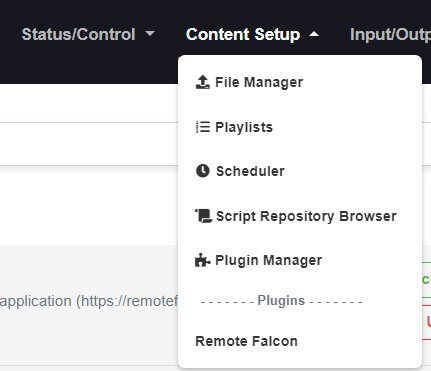Open the Input/Output menu
The height and width of the screenshot is (371, 431).
coord(390,34)
